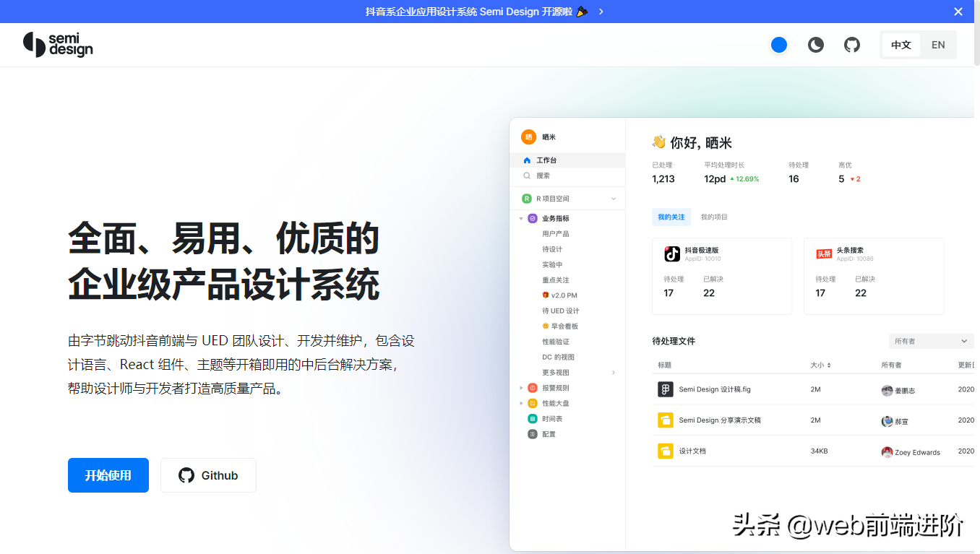Click 郝宣's avatar
This screenshot has width=980, height=554.
tap(887, 421)
